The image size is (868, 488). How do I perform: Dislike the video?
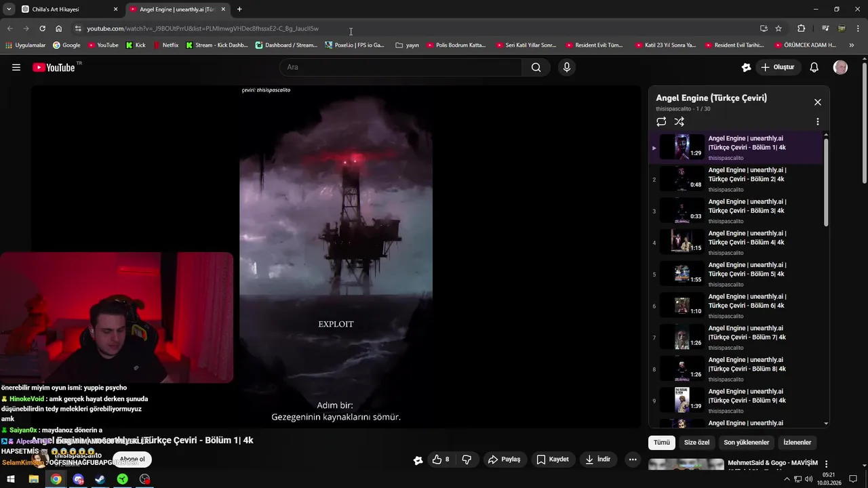point(467,460)
